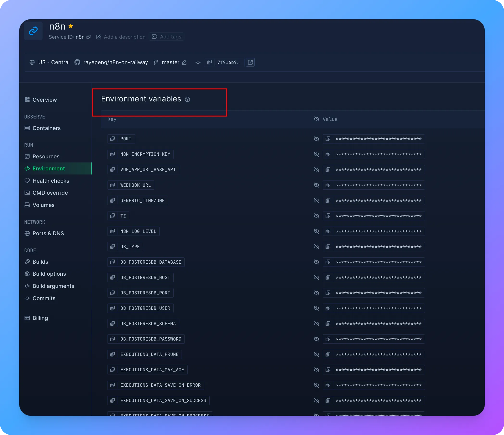Open commit in external link icon

coord(250,62)
